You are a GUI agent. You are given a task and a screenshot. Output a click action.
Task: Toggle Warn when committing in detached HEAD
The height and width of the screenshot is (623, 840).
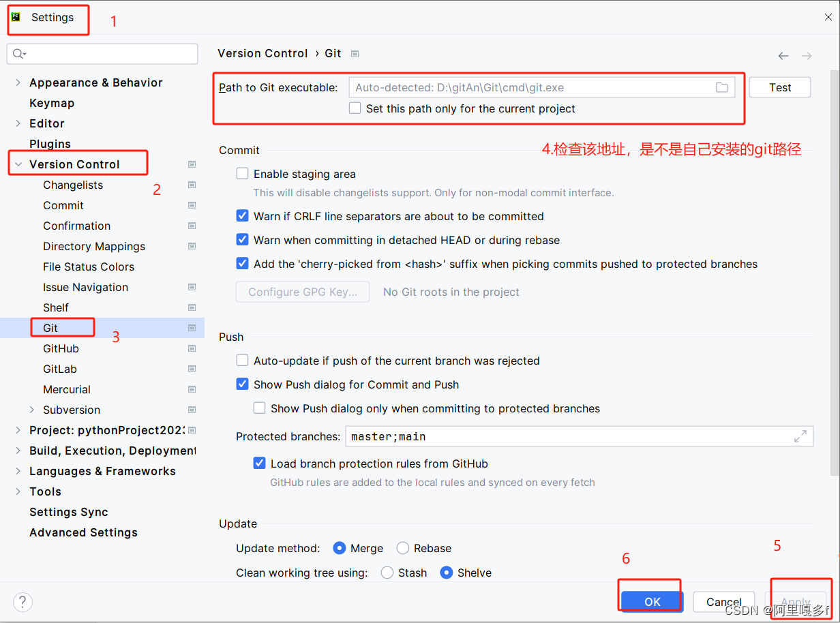point(242,240)
